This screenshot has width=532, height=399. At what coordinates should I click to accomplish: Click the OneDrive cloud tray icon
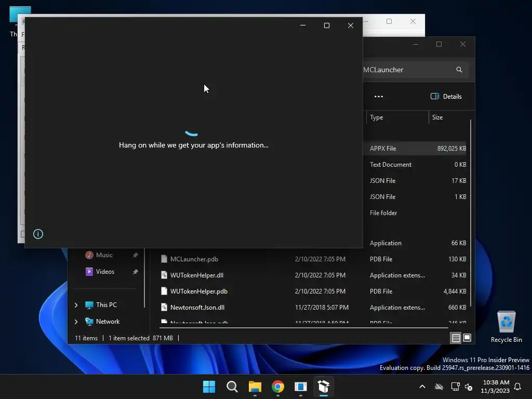point(439,387)
